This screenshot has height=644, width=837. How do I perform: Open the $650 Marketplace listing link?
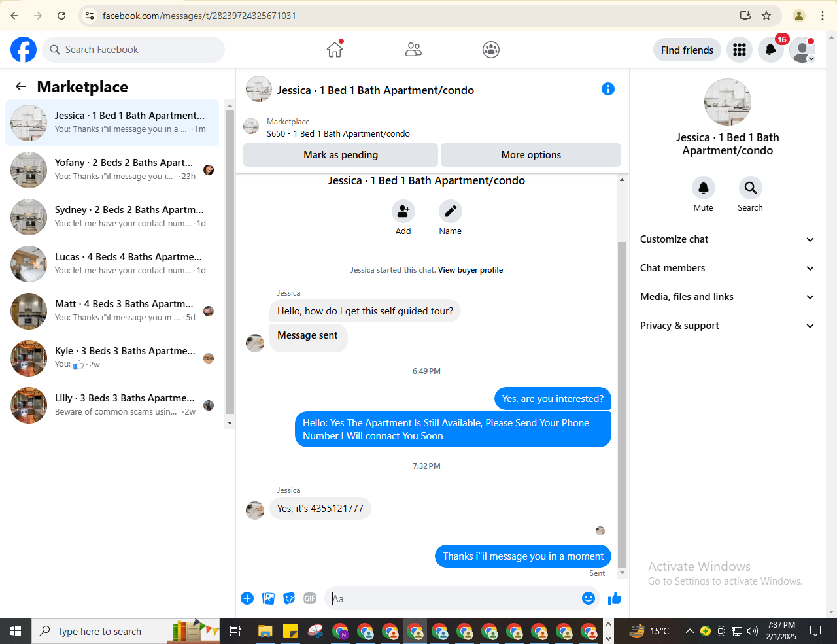pyautogui.click(x=338, y=133)
